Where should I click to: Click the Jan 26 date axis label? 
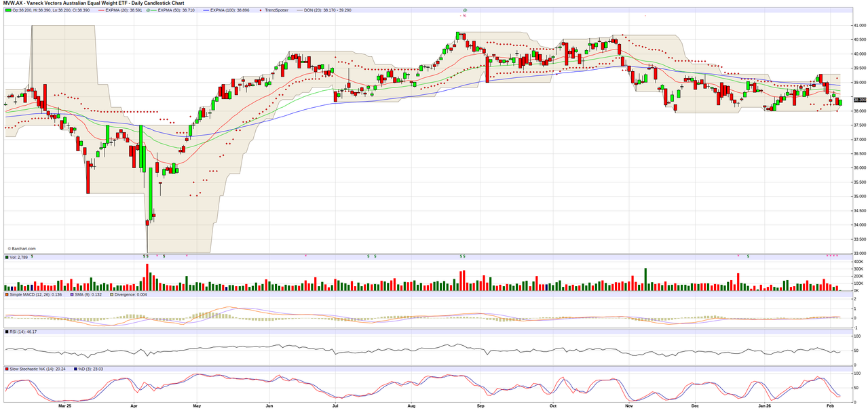[766, 405]
